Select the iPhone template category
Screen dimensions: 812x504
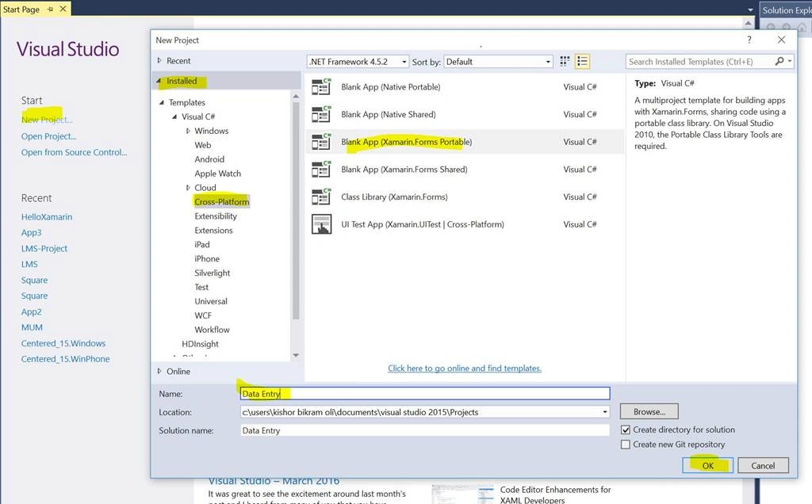[x=207, y=258]
